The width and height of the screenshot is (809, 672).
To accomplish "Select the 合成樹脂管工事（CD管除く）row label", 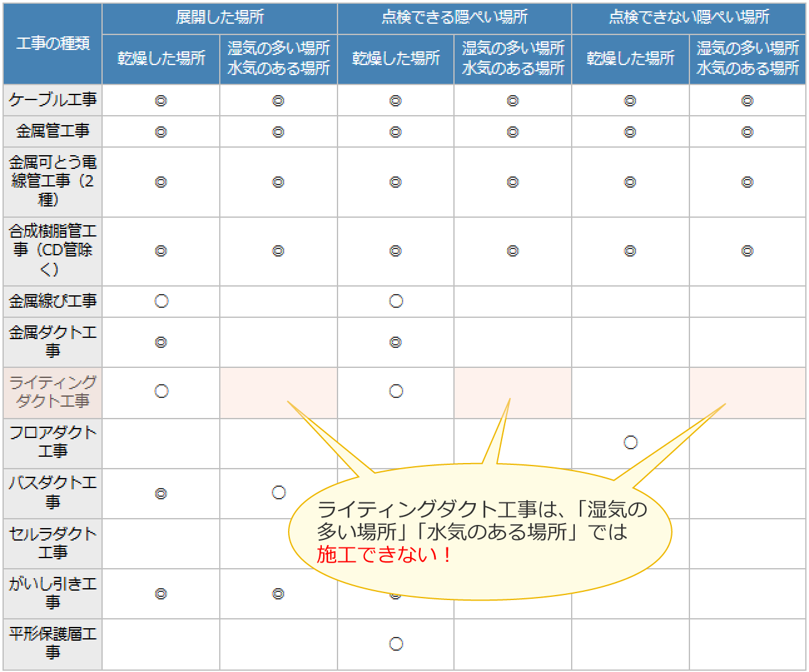I will [x=53, y=251].
